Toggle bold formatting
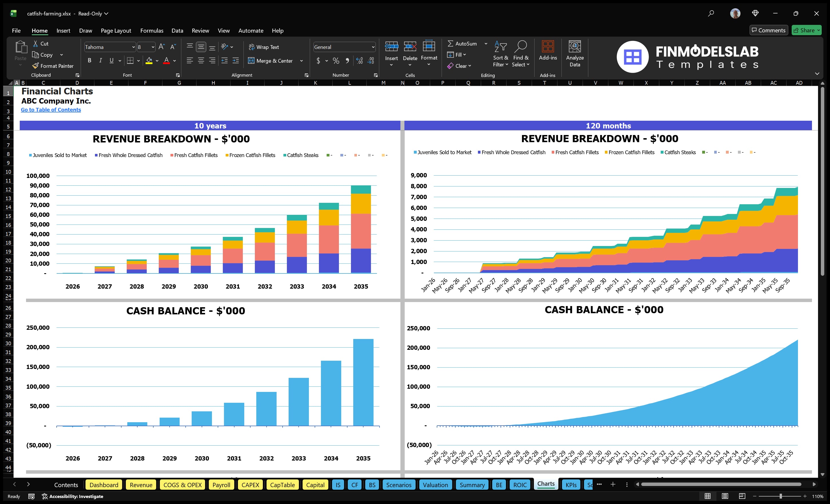This screenshot has height=504, width=830. (x=89, y=60)
